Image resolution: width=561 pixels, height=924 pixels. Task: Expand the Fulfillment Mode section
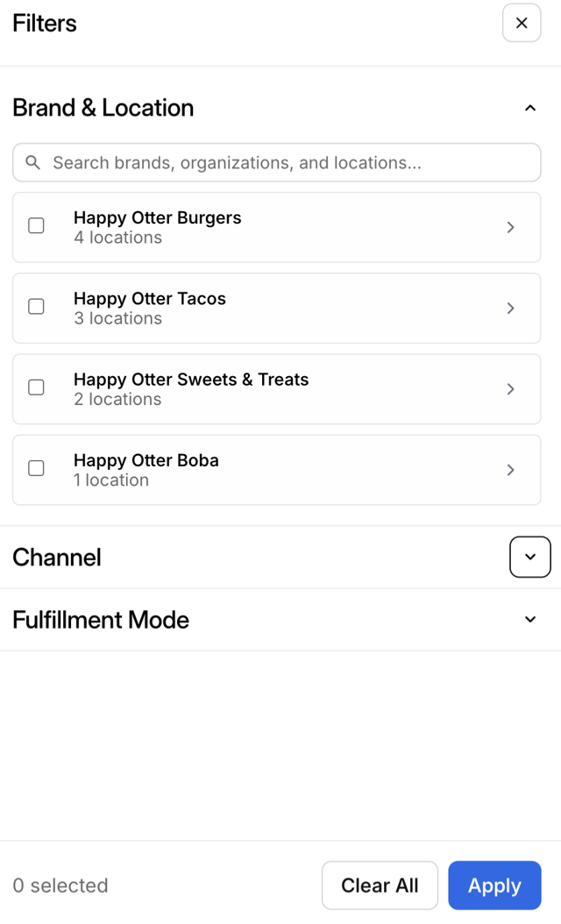[x=529, y=620]
